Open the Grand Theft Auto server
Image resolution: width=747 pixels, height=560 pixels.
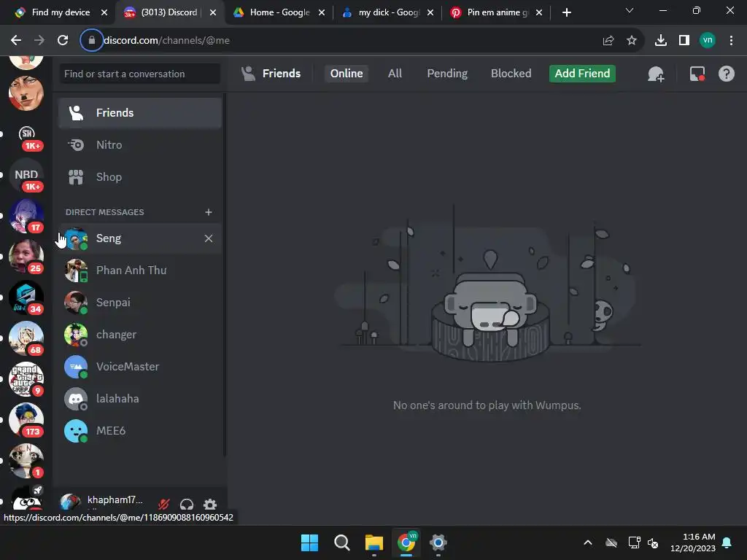(26, 379)
